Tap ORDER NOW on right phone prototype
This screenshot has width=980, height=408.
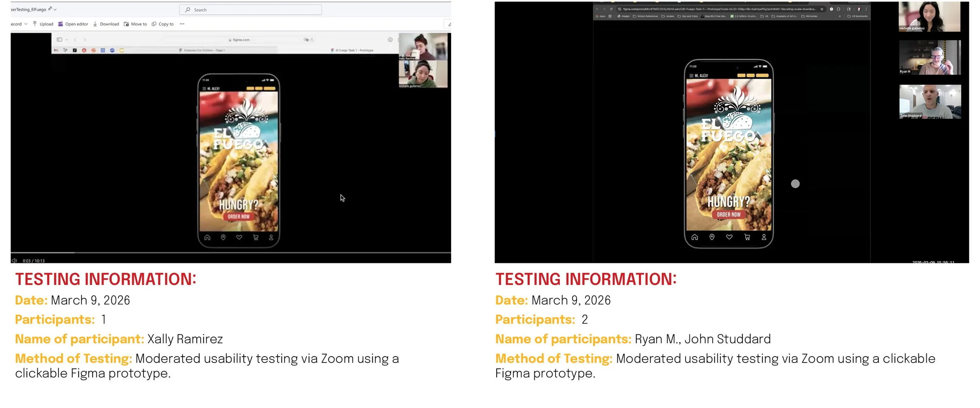coord(729,215)
